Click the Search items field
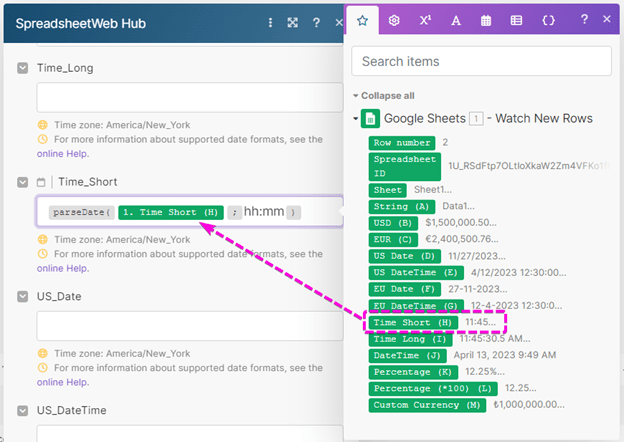 click(481, 61)
